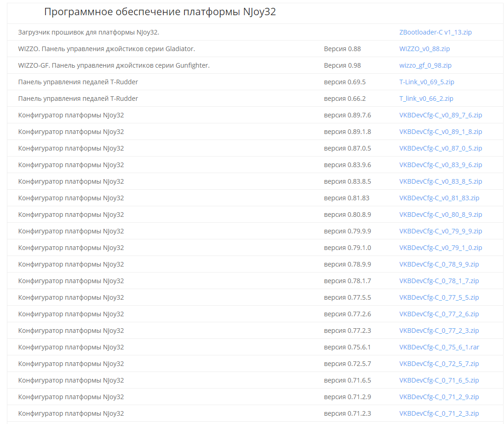Open link VKBDevCfg-C_0_71_2_9.zip
The width and height of the screenshot is (504, 424).
(439, 397)
